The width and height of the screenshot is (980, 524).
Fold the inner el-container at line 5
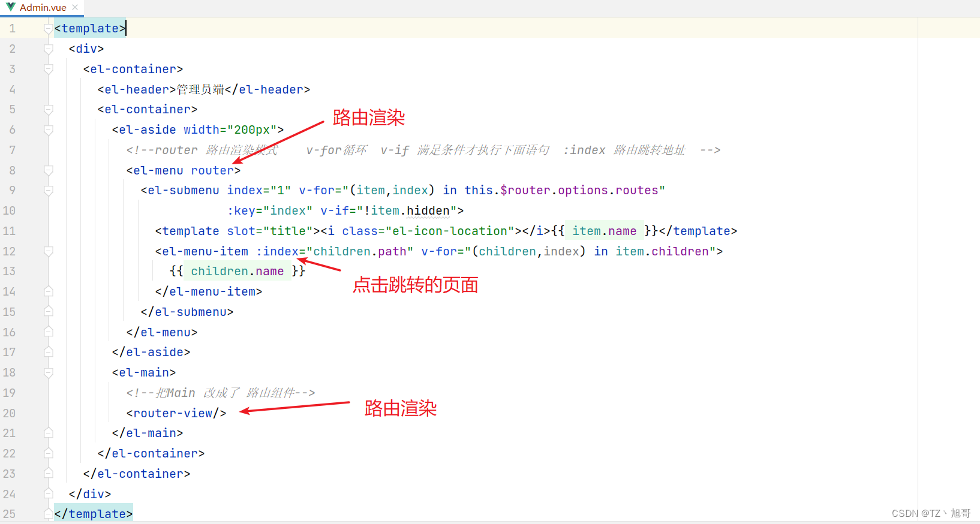[49, 110]
